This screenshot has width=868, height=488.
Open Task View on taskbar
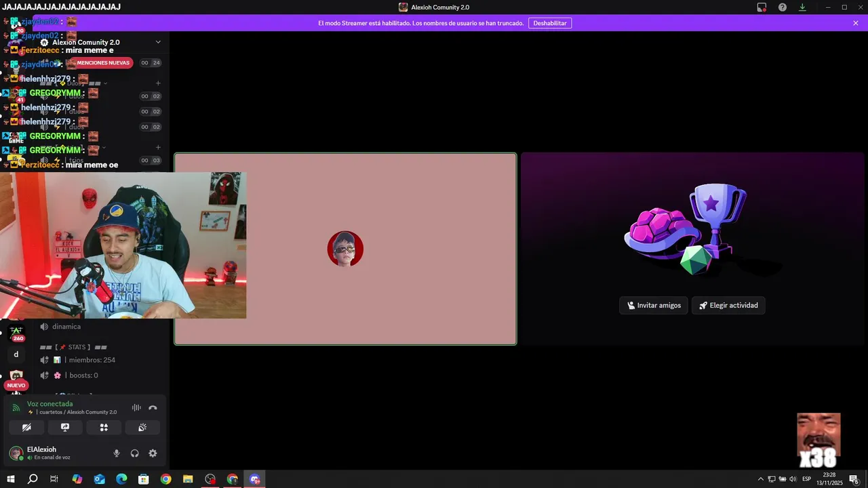click(54, 479)
